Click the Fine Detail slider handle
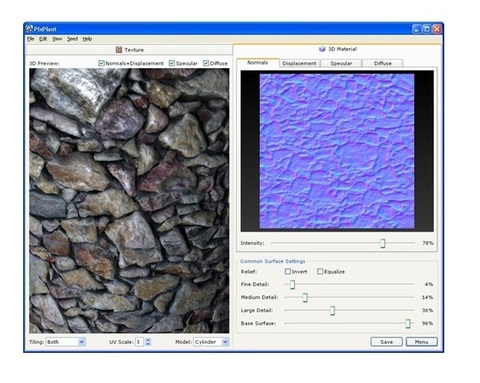 click(x=292, y=284)
